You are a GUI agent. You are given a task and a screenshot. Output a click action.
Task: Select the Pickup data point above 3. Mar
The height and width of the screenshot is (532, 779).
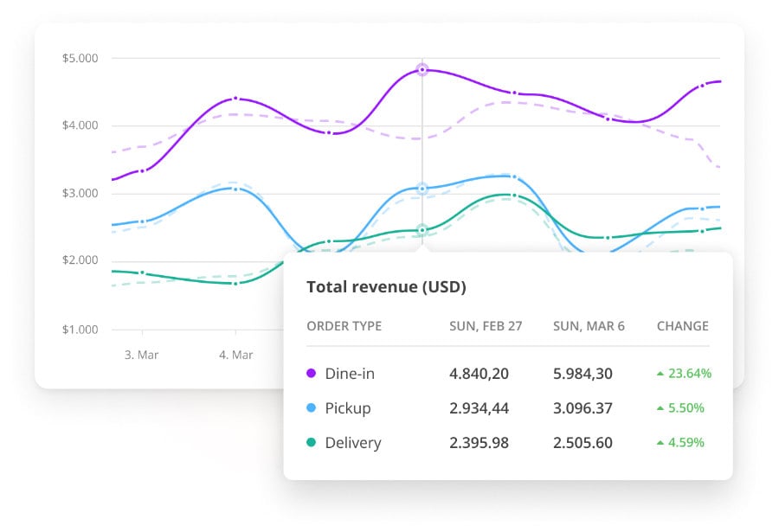point(143,221)
